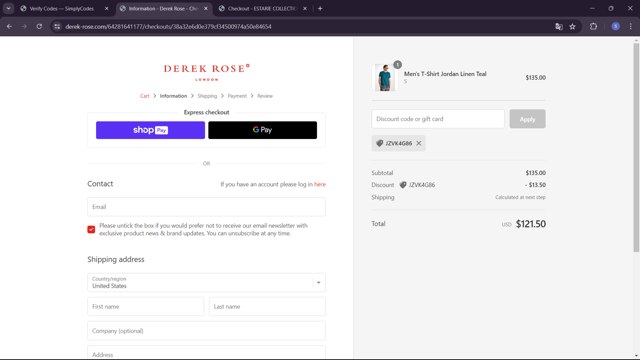Image resolution: width=640 pixels, height=360 pixels.
Task: Remove discount code JZVK4G86 with X
Action: click(419, 143)
